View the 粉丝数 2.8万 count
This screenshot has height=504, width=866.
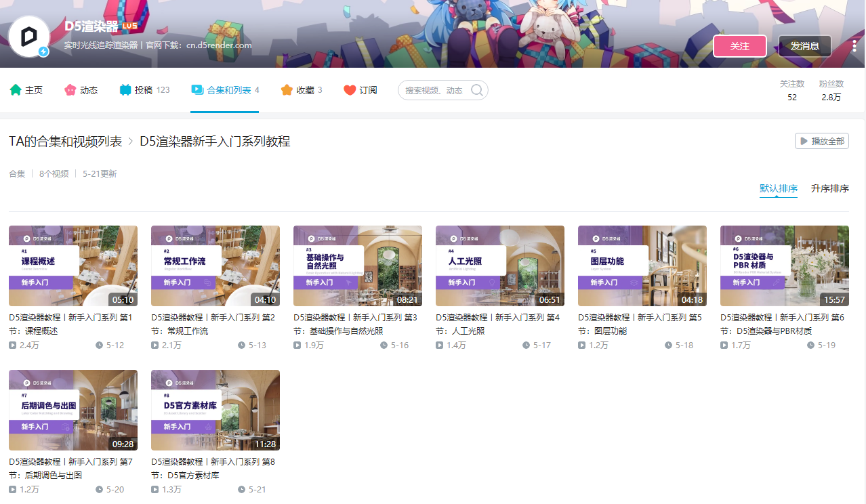pyautogui.click(x=831, y=90)
